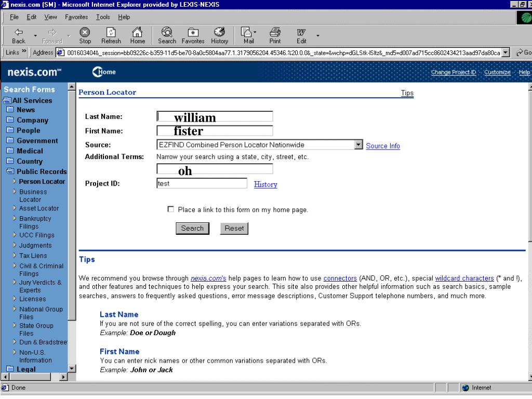
Task: Click the Search button on the form
Action: tap(192, 229)
